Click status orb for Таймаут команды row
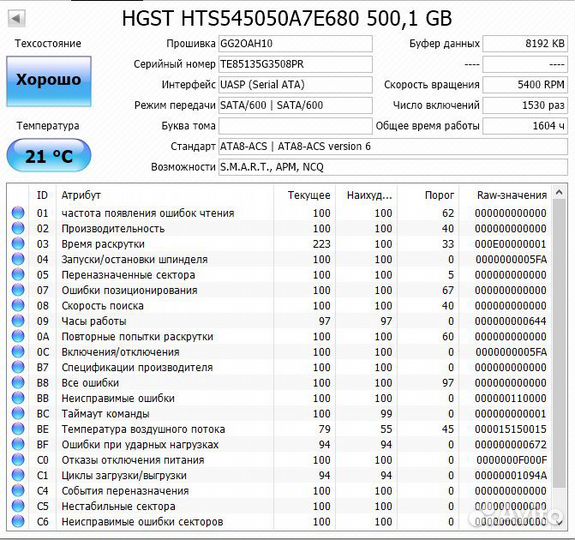Viewport: 575px width, 540px height. (x=18, y=413)
